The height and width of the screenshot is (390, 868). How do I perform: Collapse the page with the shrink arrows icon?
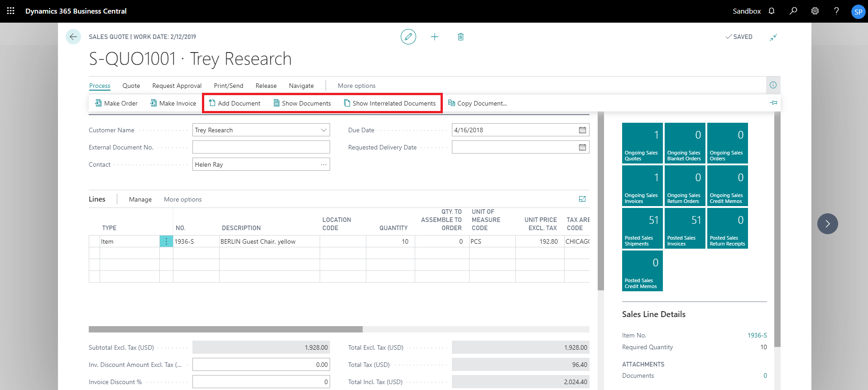coord(773,37)
